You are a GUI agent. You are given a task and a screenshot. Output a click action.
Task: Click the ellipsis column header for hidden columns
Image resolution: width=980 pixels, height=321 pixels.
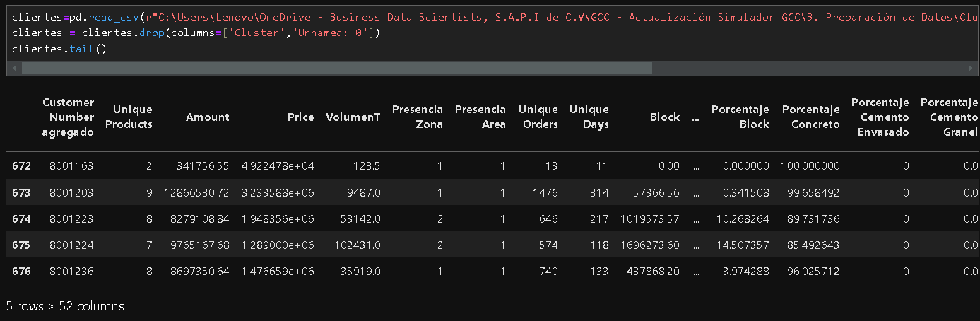click(695, 117)
